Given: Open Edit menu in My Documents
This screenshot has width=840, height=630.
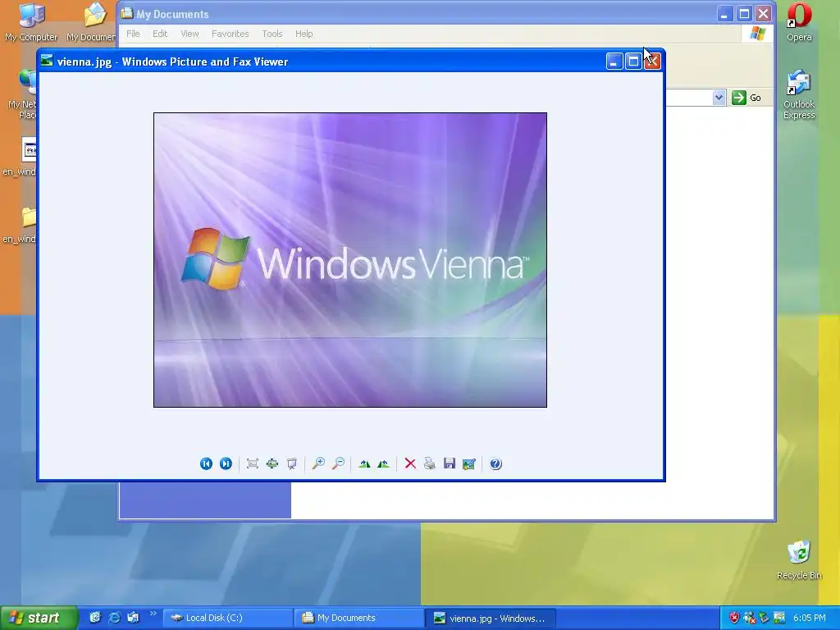Looking at the screenshot, I should point(160,34).
